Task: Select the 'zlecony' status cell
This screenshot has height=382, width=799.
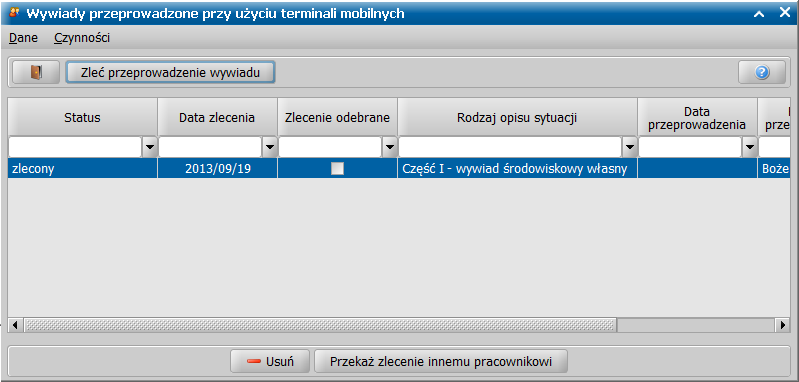Action: pyautogui.click(x=83, y=169)
